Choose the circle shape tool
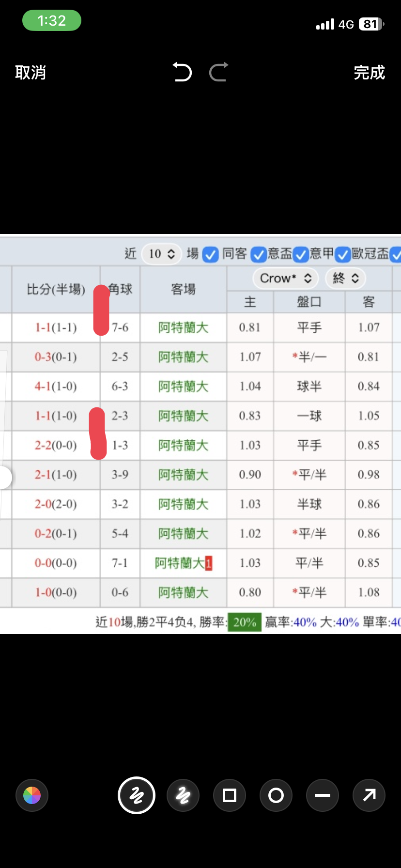Viewport: 401px width, 868px height. tap(276, 795)
